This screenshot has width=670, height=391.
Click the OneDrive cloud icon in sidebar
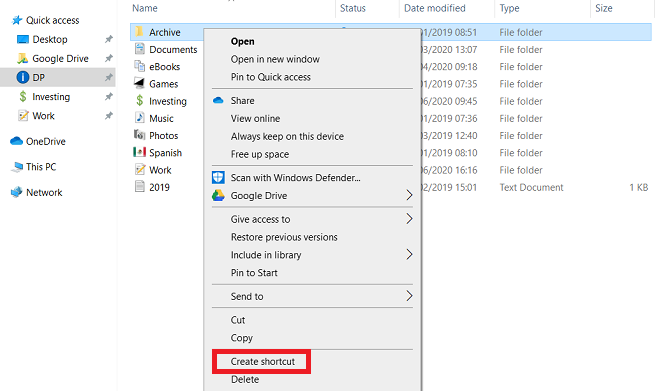click(16, 141)
